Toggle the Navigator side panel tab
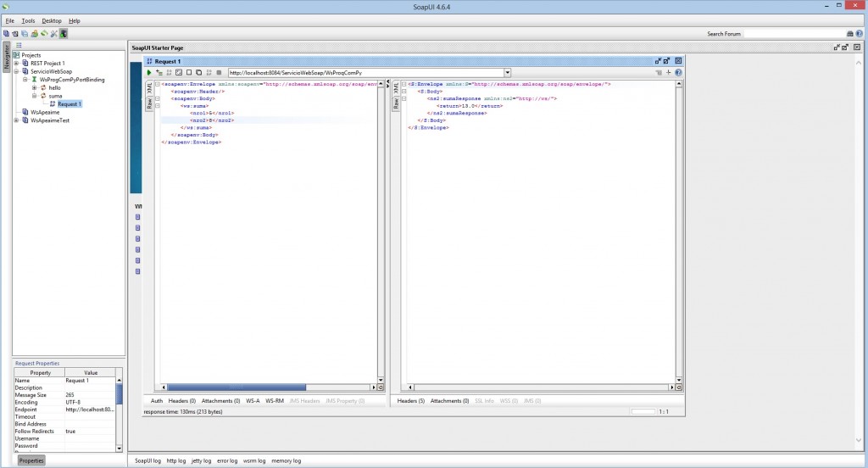This screenshot has height=468, width=868. tap(6, 58)
